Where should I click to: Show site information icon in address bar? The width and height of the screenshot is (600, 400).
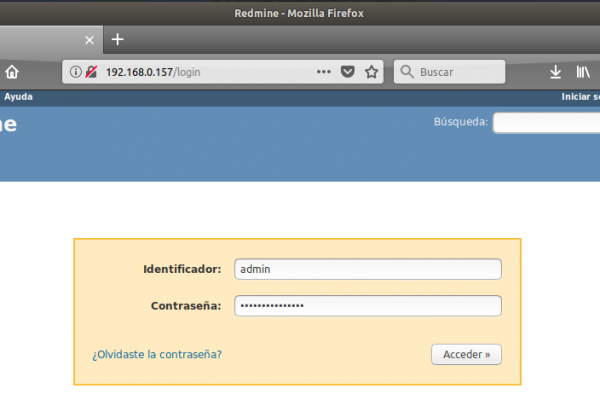[x=75, y=72]
